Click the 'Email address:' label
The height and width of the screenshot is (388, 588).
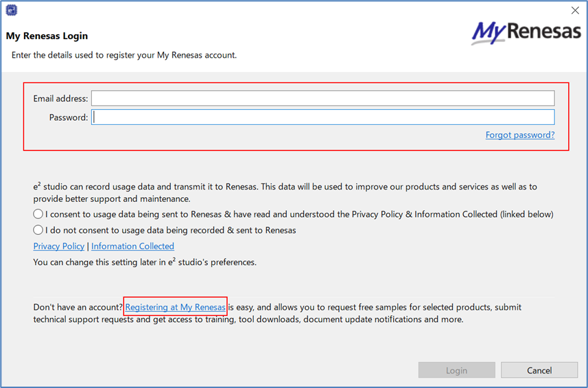(x=61, y=99)
